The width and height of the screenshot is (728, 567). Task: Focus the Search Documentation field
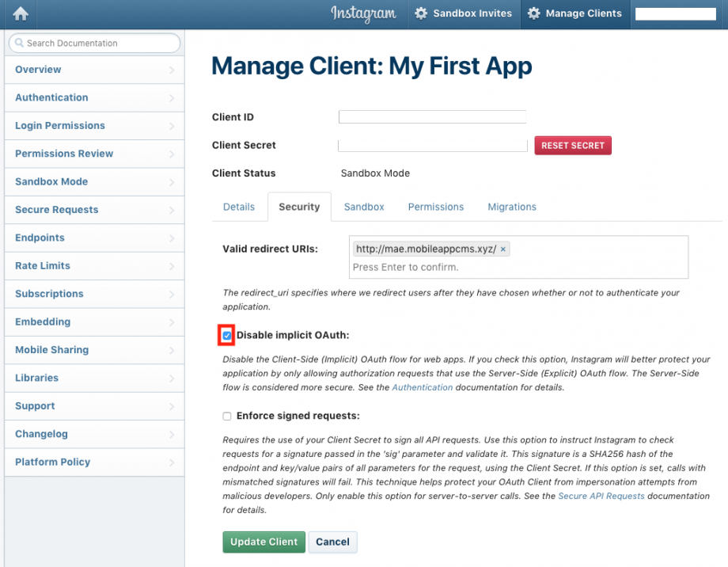tap(99, 44)
